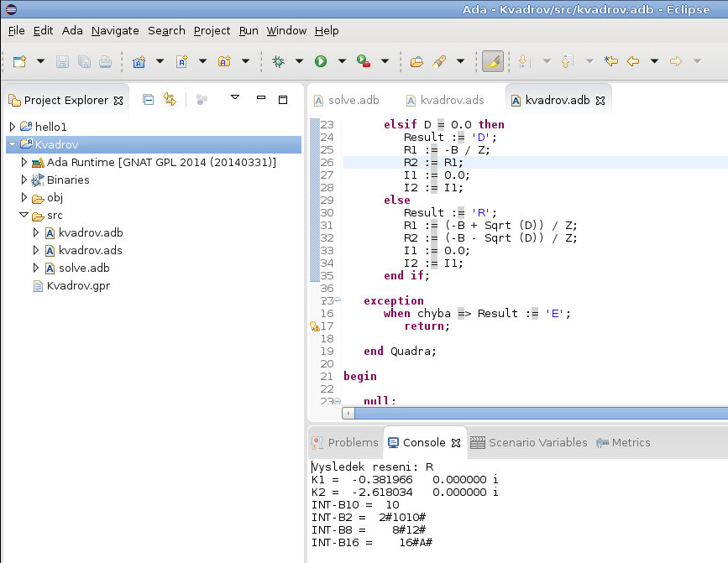Toggle Link with Editor in Project Explorer
Viewport: 728px width, 563px height.
(170, 99)
